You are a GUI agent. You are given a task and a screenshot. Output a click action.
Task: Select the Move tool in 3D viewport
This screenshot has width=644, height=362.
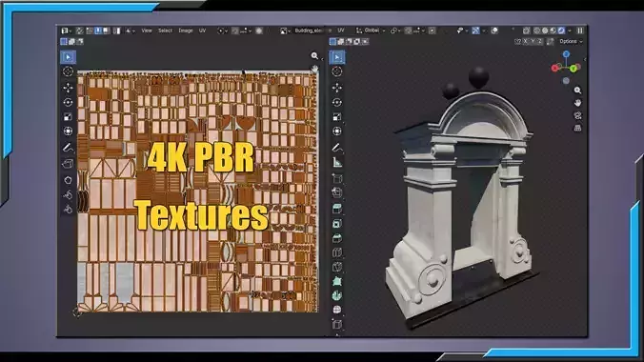[337, 88]
